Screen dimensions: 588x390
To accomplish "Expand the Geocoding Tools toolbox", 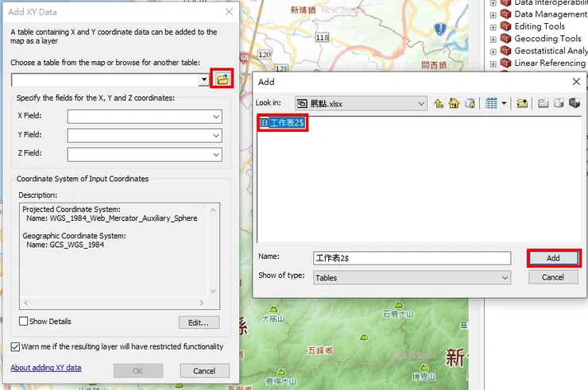I will pyautogui.click(x=493, y=40).
